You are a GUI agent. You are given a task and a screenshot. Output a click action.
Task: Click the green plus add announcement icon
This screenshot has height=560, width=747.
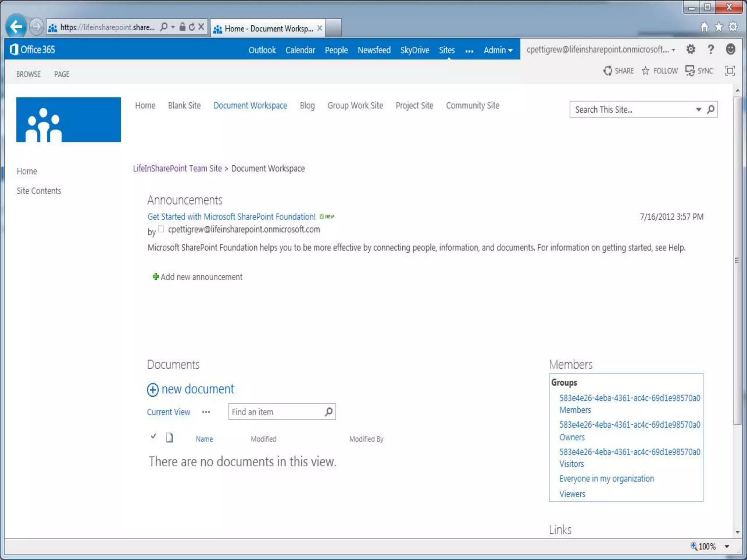click(155, 277)
